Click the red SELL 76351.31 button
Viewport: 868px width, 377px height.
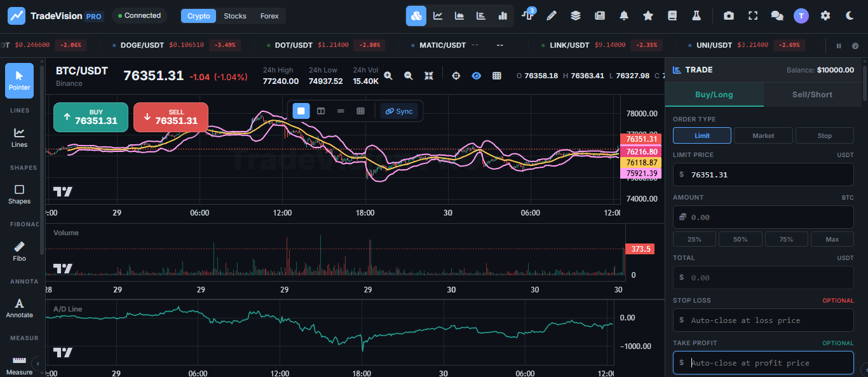click(171, 117)
